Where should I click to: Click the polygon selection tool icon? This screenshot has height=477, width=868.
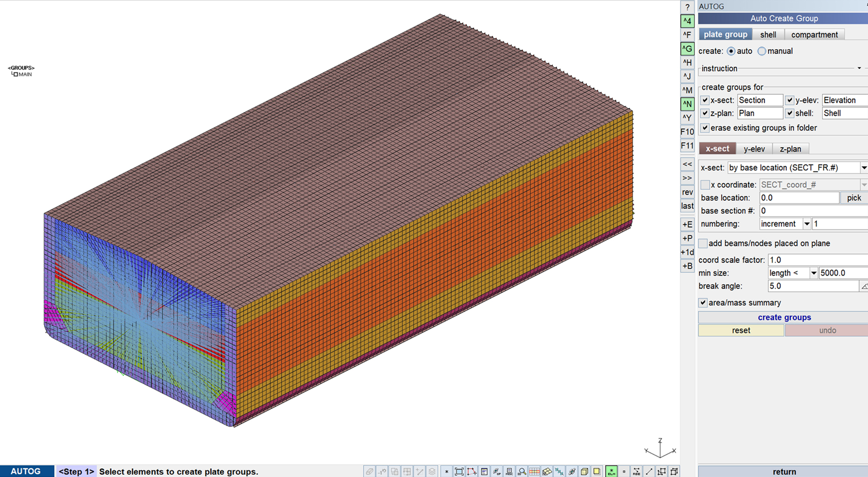pos(472,471)
